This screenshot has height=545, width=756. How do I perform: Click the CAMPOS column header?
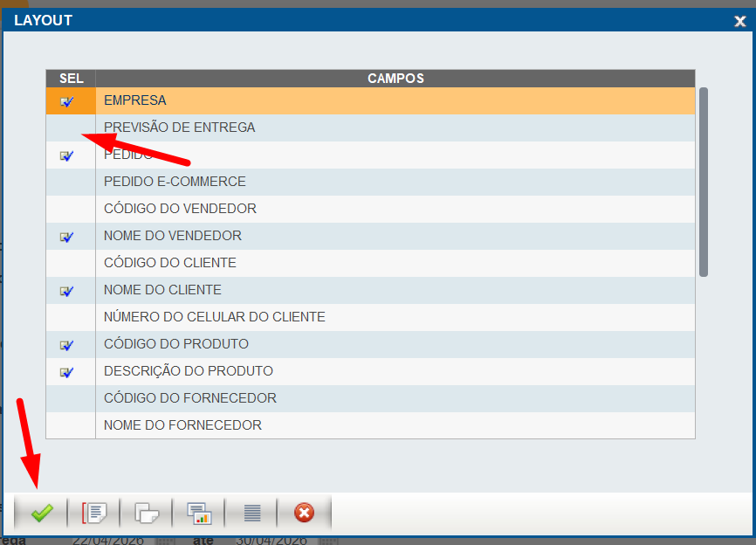[x=395, y=79]
